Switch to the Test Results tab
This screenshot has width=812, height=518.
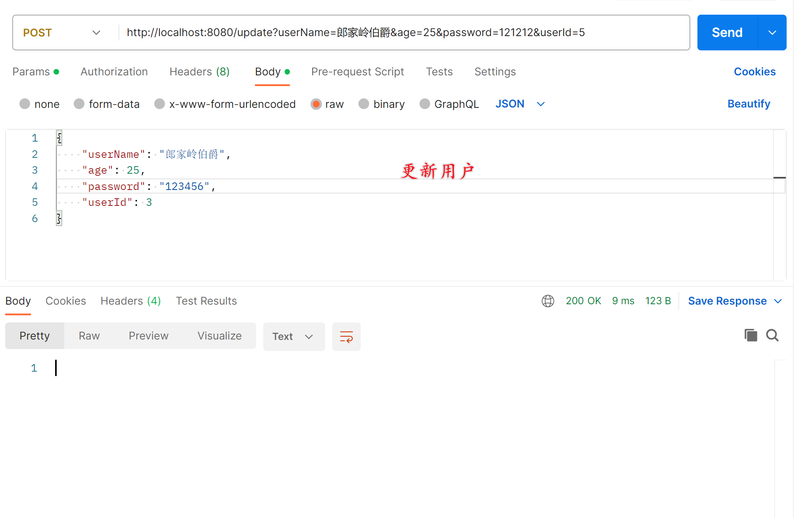click(206, 301)
